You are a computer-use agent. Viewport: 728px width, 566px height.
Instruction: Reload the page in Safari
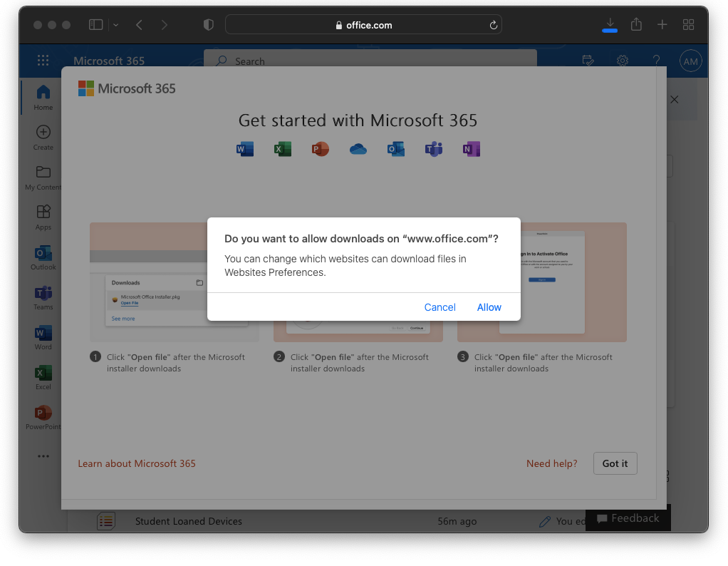click(x=493, y=25)
